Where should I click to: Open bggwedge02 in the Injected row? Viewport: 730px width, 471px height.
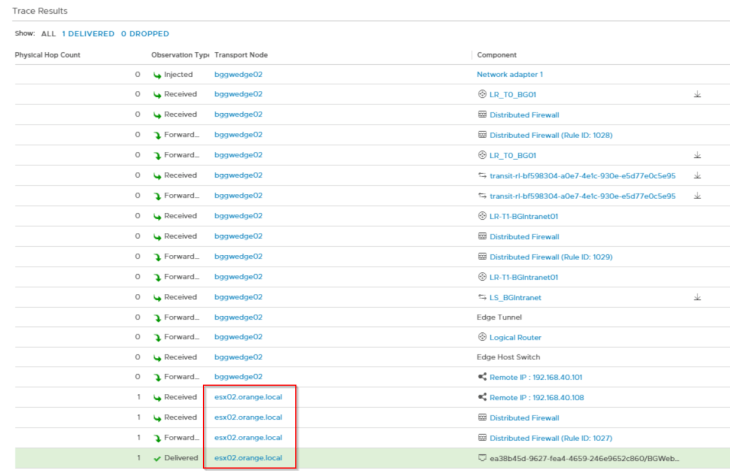point(238,74)
